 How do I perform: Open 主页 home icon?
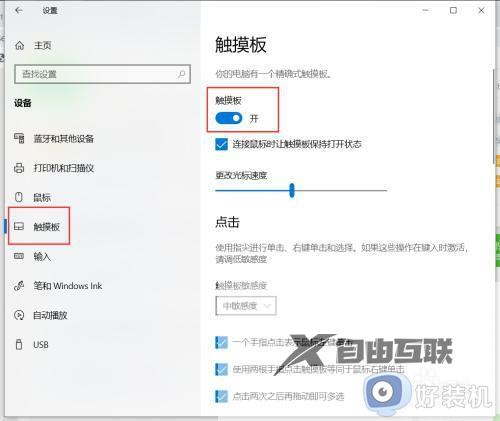(20, 45)
